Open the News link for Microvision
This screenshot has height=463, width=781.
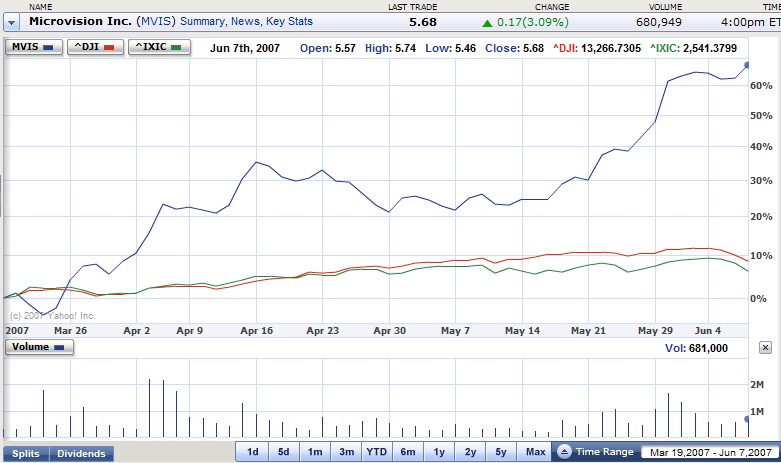click(245, 21)
